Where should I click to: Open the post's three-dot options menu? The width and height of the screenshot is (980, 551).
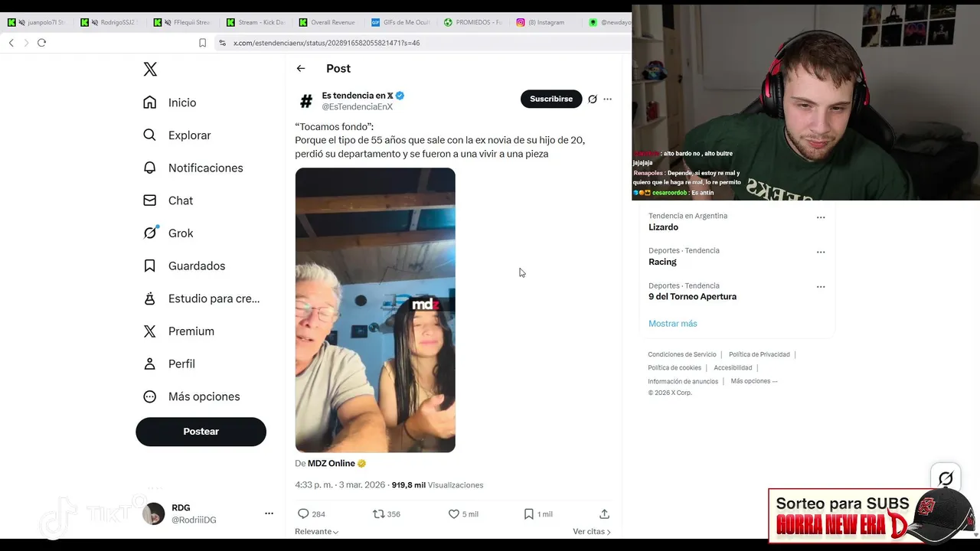pos(607,99)
